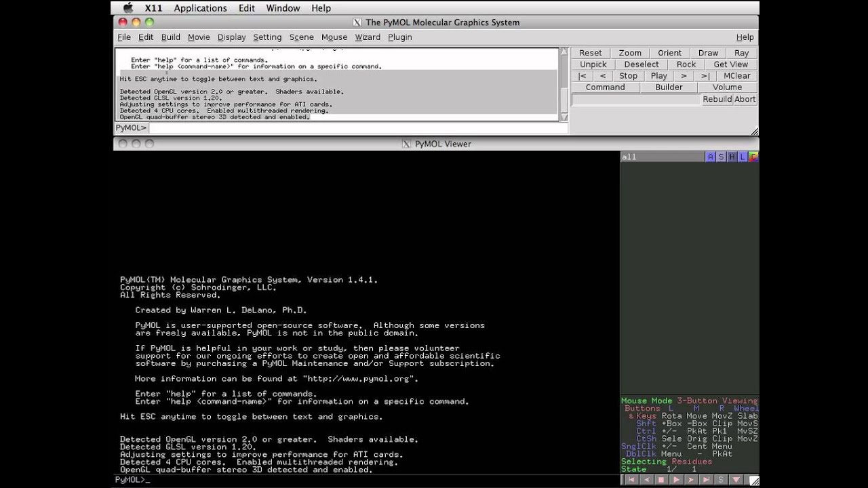Click the Deselect button
Viewport: 868px width, 488px height.
tap(641, 64)
